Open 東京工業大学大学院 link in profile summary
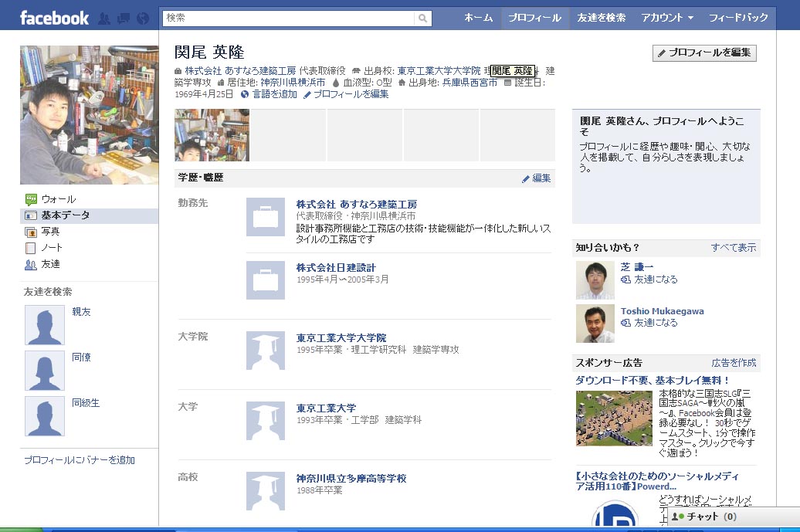The width and height of the screenshot is (800, 532). [439, 71]
